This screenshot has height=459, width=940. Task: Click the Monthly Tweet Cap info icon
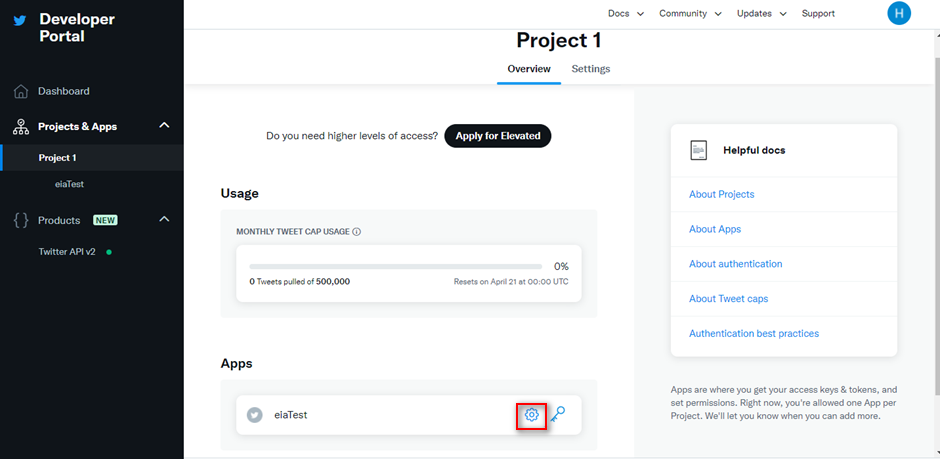[x=357, y=231]
